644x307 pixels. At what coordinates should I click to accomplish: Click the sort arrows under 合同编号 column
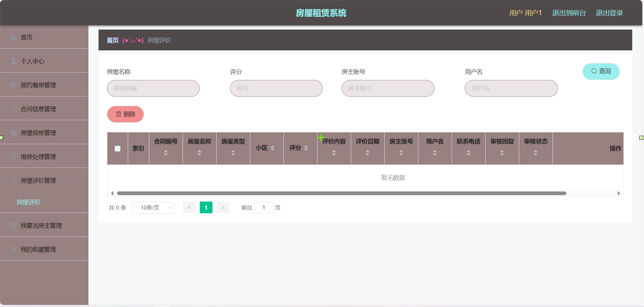pyautogui.click(x=166, y=153)
